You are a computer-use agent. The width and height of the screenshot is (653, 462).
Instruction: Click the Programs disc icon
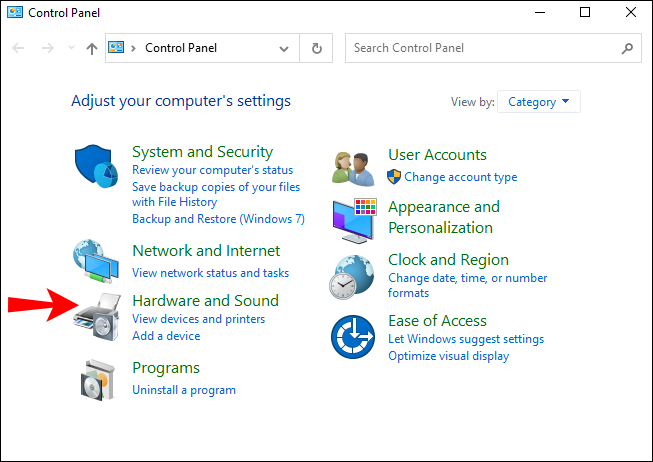point(98,378)
